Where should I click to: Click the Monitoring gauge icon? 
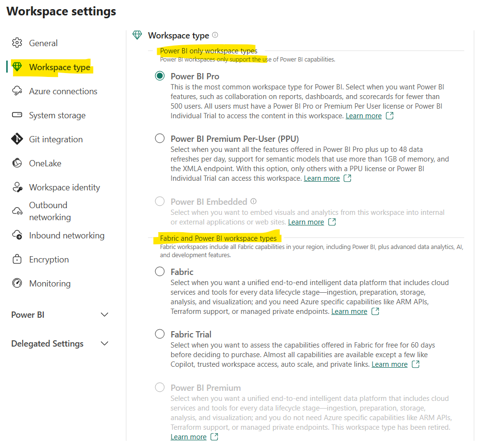pyautogui.click(x=17, y=283)
